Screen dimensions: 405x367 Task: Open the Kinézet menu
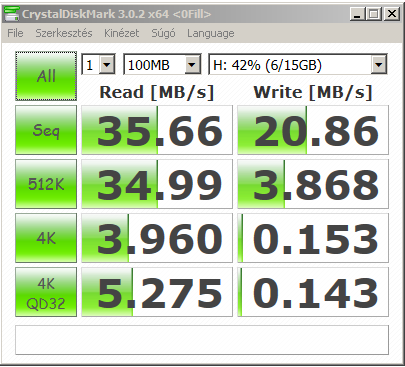(122, 33)
